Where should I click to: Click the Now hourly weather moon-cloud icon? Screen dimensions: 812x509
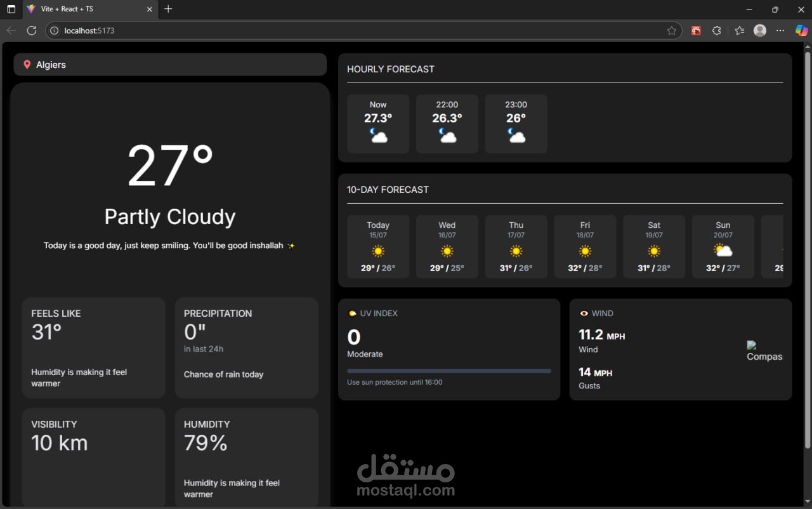378,135
